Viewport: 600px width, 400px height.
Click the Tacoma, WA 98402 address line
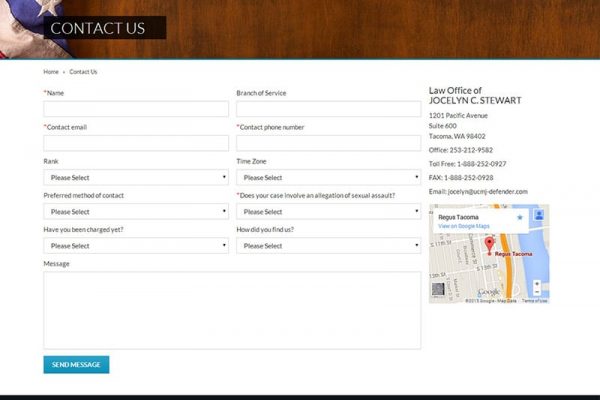click(x=457, y=136)
